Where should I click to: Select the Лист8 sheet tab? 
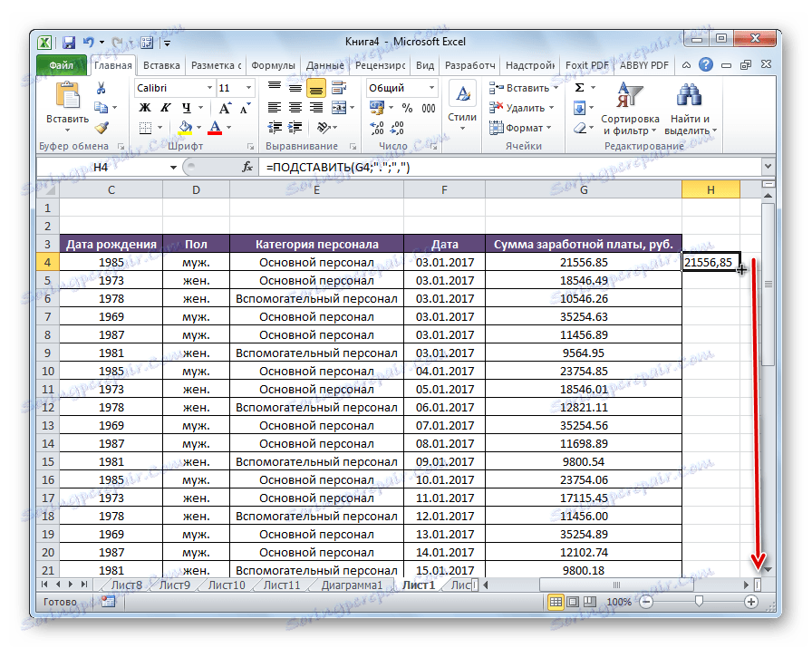click(126, 585)
